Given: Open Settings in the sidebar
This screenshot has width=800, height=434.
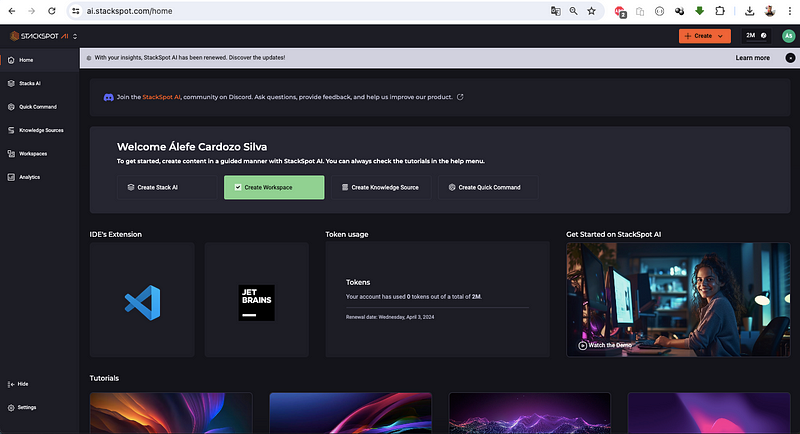Looking at the screenshot, I should [x=22, y=407].
